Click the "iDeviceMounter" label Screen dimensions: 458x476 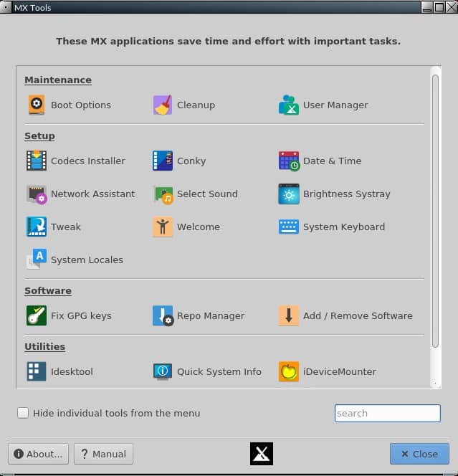(x=340, y=371)
